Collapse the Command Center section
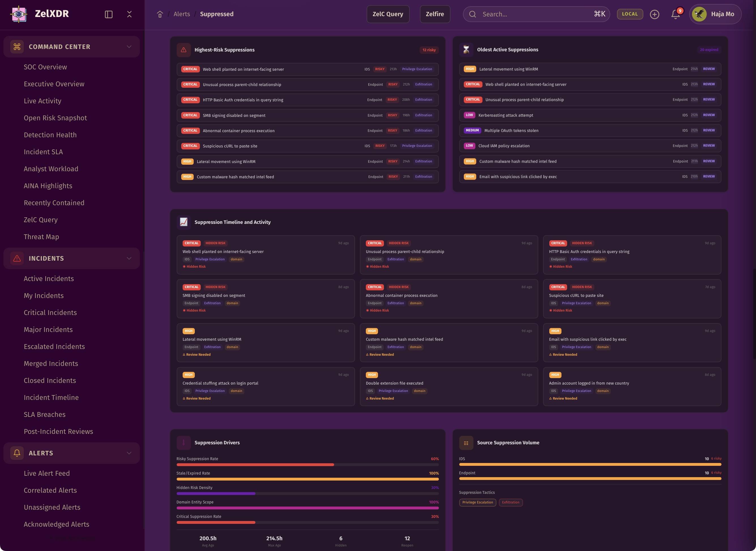756x551 pixels. click(129, 47)
